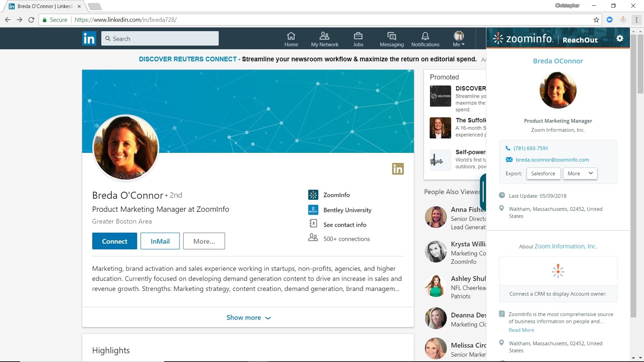This screenshot has height=362, width=644.
Task: Export the contact to Salesforce
Action: pyautogui.click(x=543, y=173)
